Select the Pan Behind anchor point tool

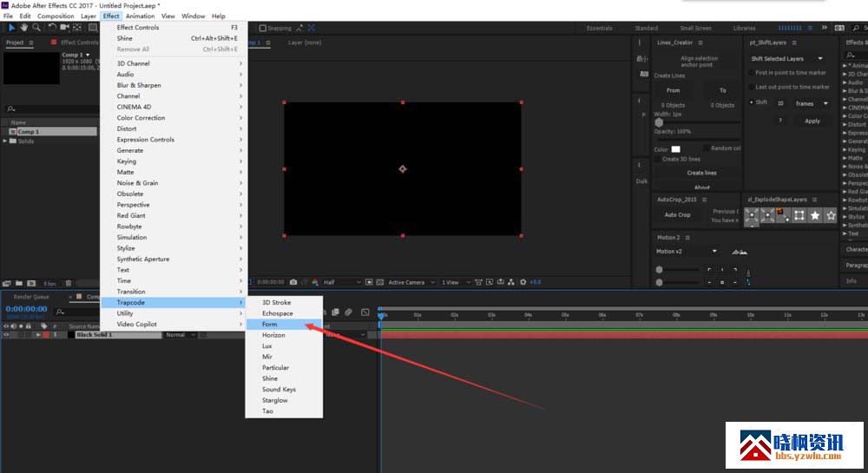click(x=77, y=27)
